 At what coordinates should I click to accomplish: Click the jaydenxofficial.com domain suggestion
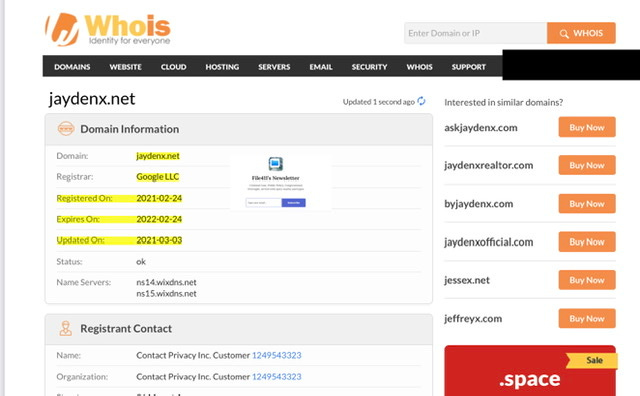click(x=489, y=242)
